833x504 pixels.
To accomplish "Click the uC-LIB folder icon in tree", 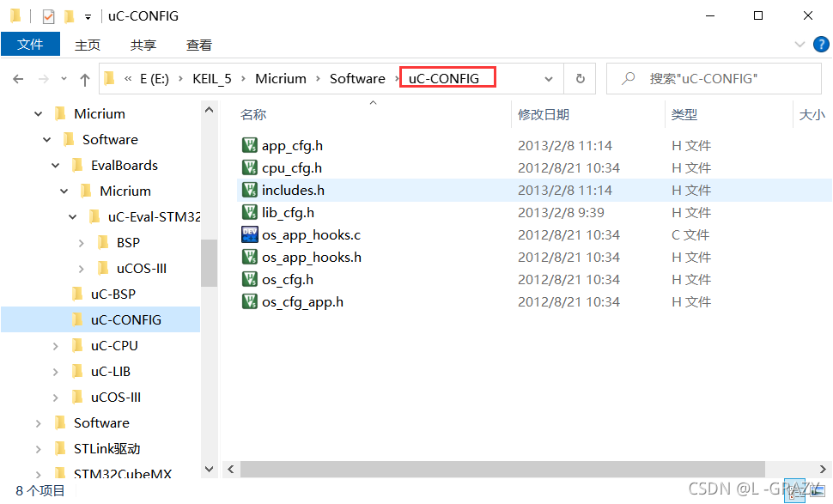I will (x=77, y=371).
